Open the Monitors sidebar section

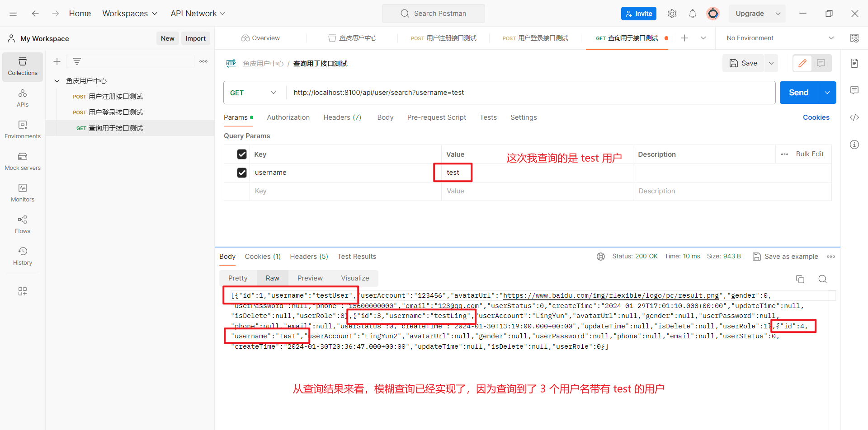23,193
